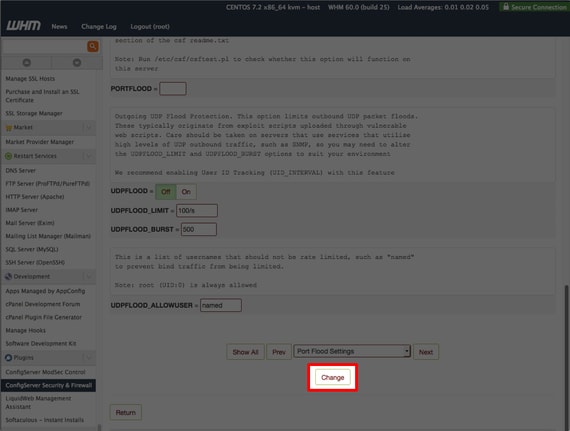This screenshot has height=431, width=570.
Task: Open Mailing List Manager (Mailman)
Action: pyautogui.click(x=48, y=236)
